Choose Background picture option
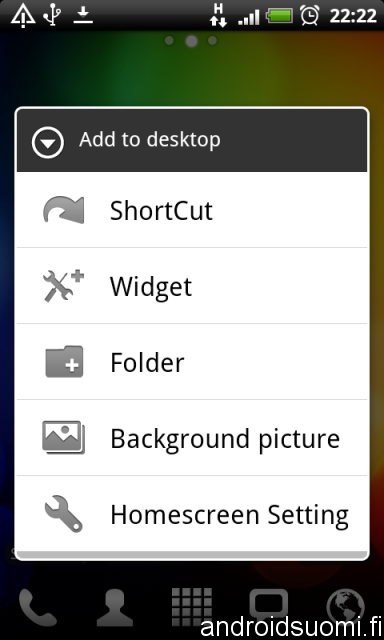 pos(192,438)
